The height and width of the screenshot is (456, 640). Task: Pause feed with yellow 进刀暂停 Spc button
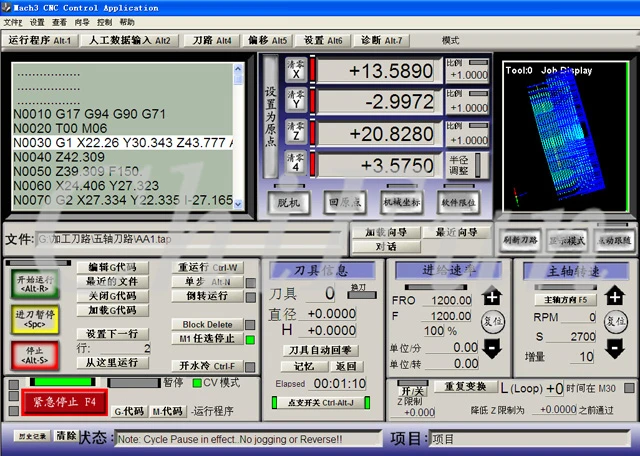35,319
